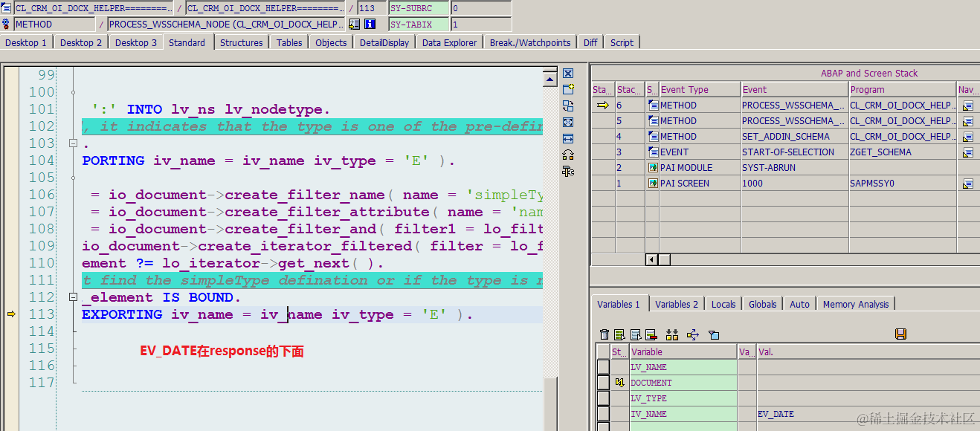Select the DOCUMENT row selector box
This screenshot has width=980, height=431.
[603, 383]
